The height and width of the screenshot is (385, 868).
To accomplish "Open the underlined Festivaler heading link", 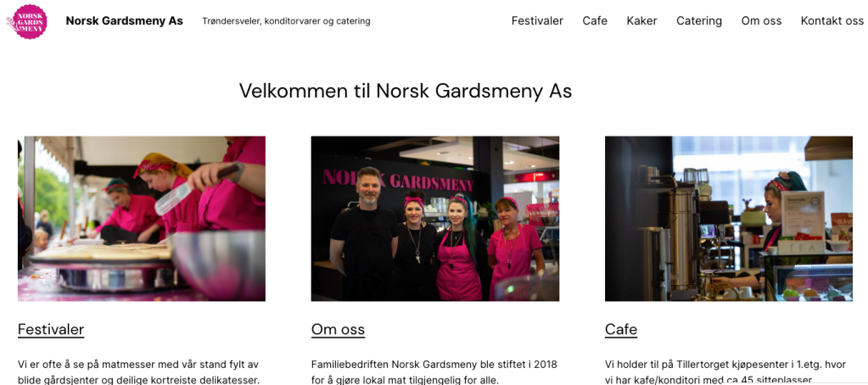I will point(51,330).
